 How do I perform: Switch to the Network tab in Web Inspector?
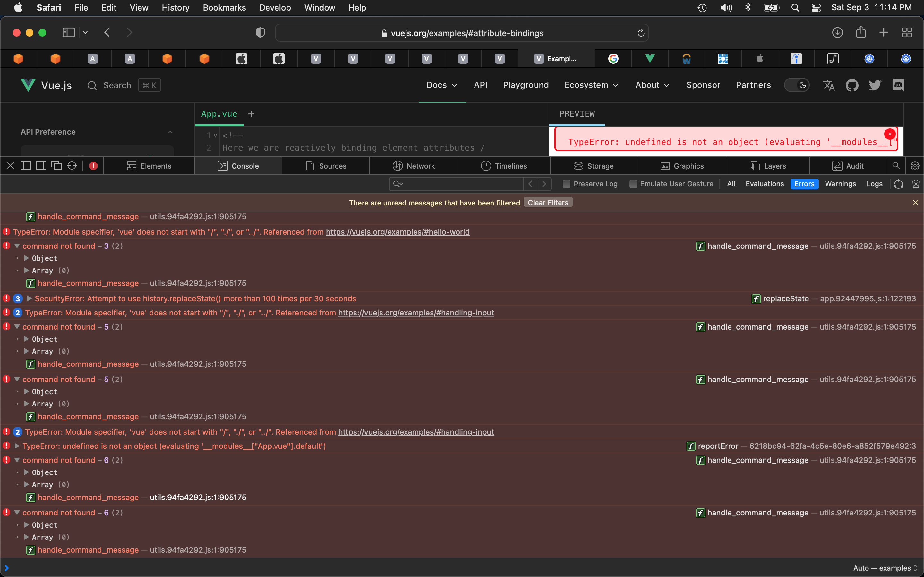coord(415,166)
